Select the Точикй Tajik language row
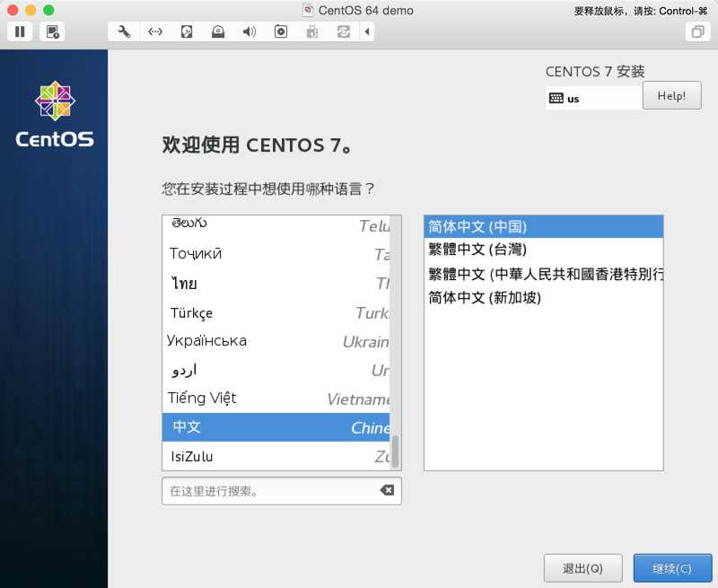The image size is (718, 588). [x=276, y=254]
